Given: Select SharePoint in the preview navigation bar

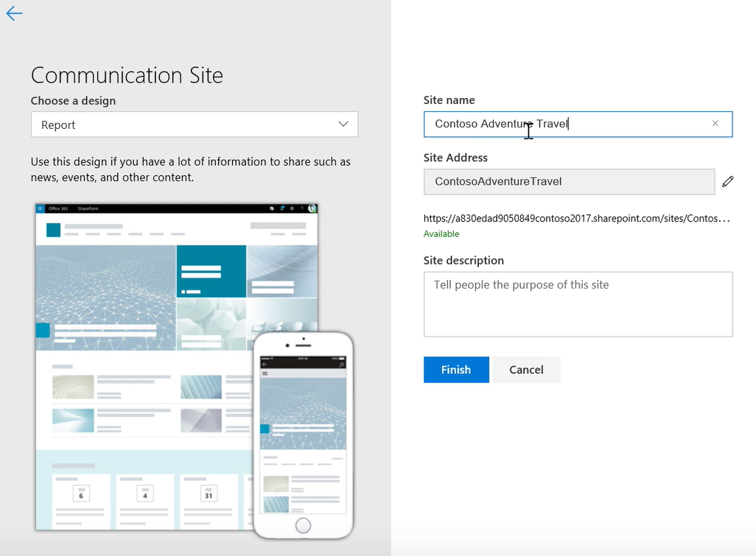Looking at the screenshot, I should click(x=88, y=208).
